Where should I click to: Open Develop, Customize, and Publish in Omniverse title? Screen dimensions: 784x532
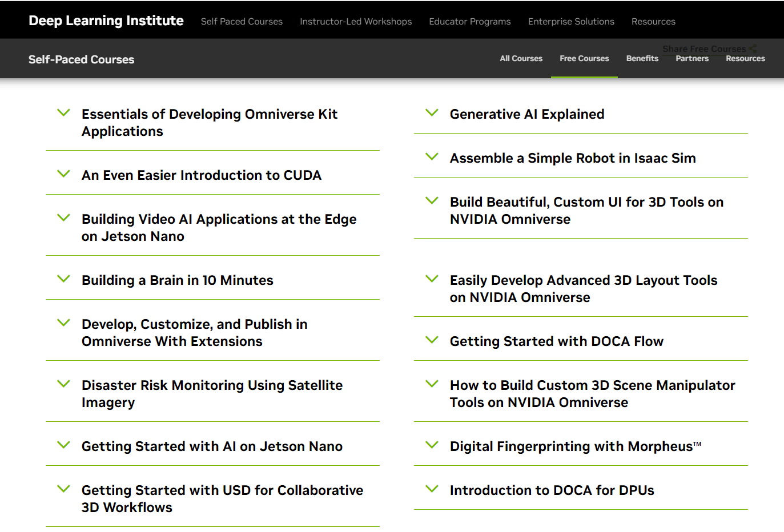(x=195, y=333)
